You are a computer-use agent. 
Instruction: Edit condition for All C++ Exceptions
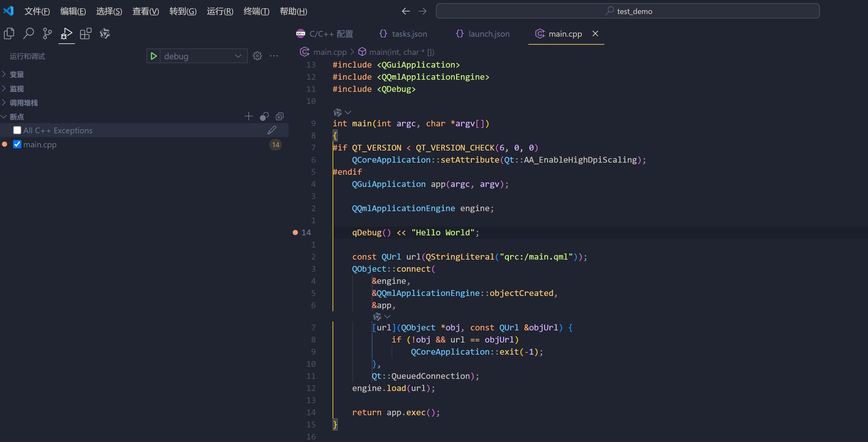pos(272,130)
